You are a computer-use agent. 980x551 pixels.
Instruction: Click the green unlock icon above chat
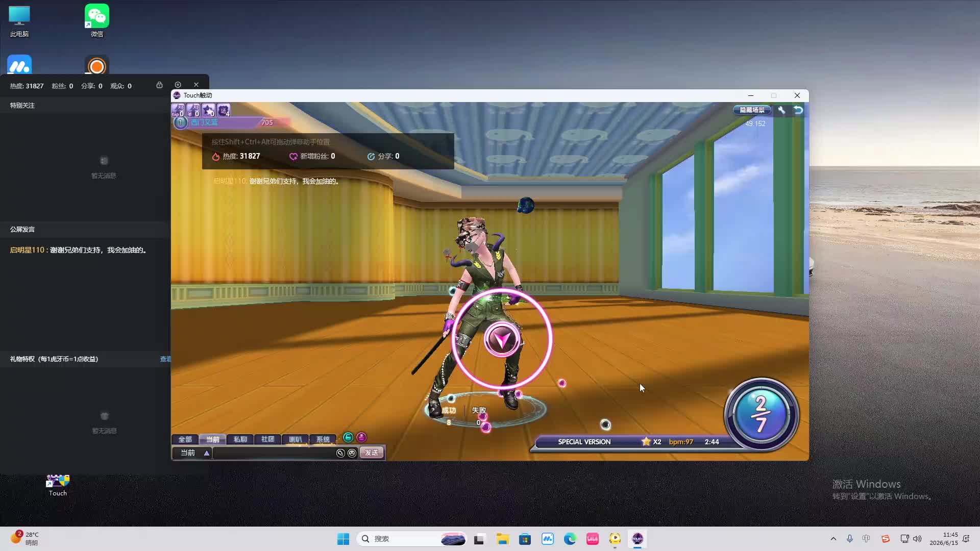point(348,437)
